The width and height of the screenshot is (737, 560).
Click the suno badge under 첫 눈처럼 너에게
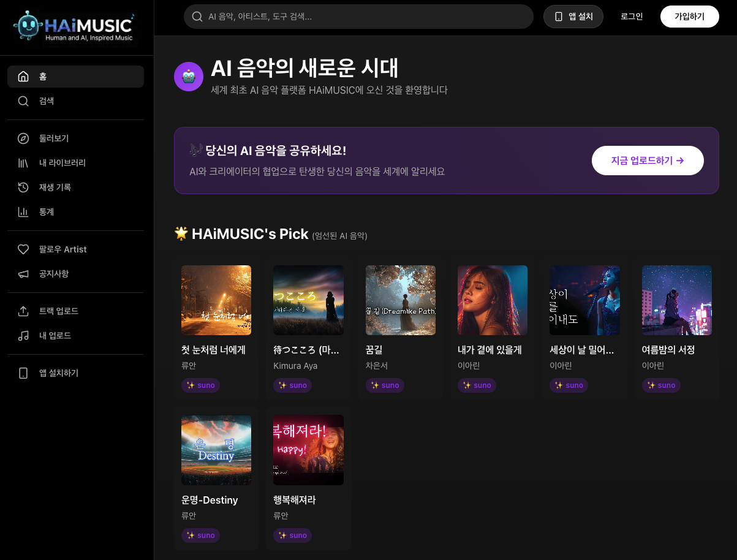(200, 385)
